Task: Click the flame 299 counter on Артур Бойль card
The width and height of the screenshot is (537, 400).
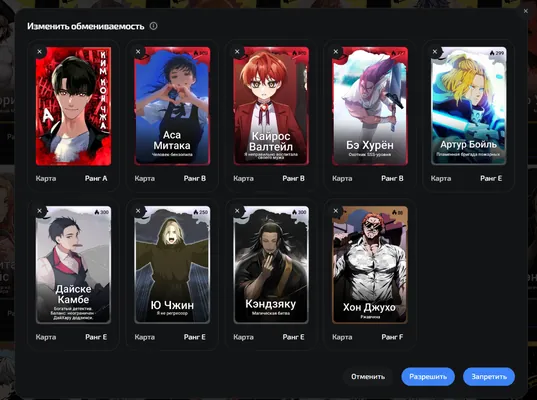Action: click(x=497, y=53)
